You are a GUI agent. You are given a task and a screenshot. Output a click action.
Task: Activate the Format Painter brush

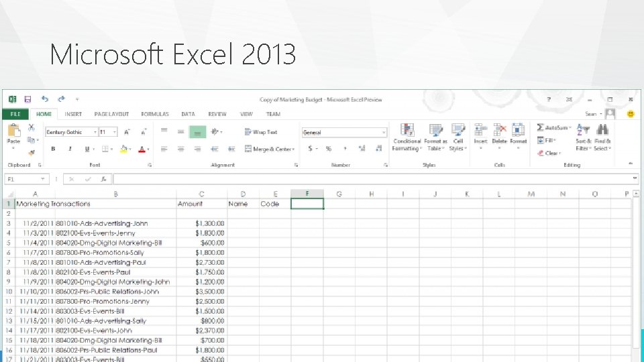coord(32,153)
